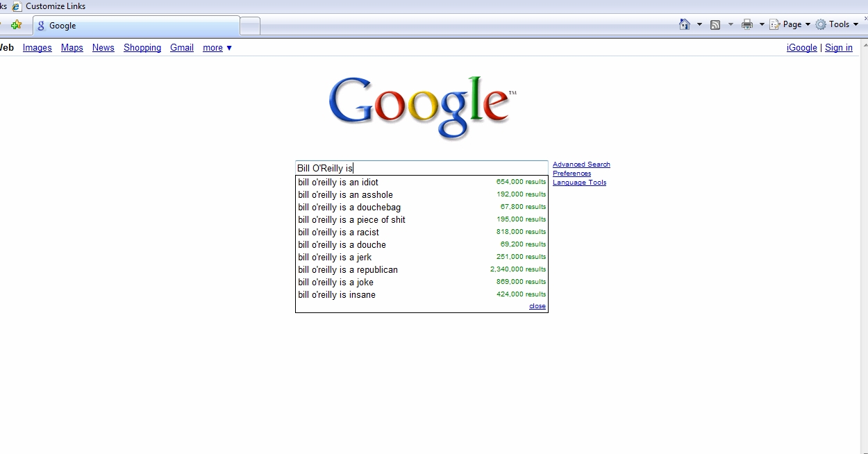Screen dimensions: 868x454
Task: Click the Google logo image
Action: tap(422, 107)
